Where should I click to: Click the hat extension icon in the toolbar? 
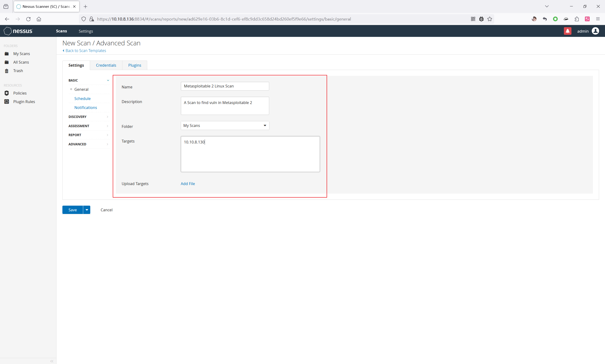(x=566, y=19)
